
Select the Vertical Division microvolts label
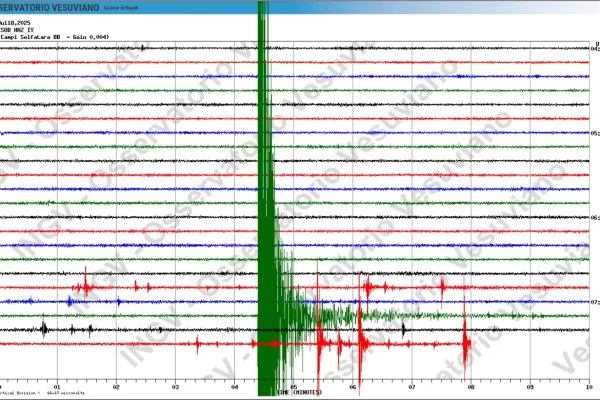40,393
